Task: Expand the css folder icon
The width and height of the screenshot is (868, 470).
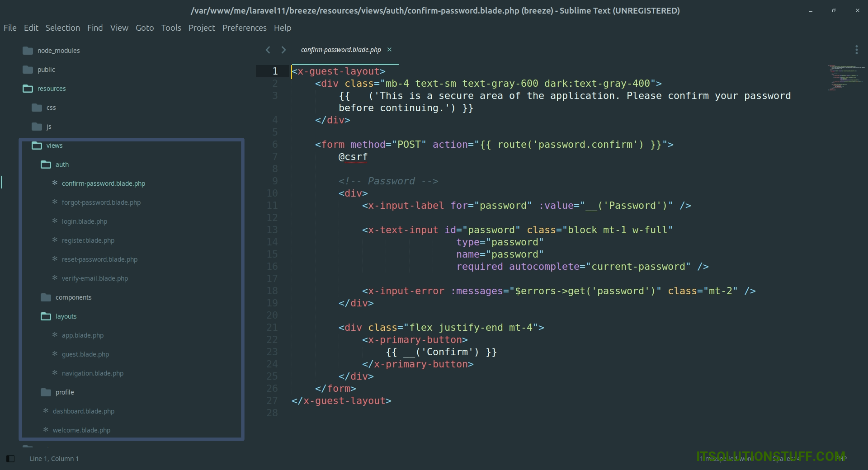Action: tap(37, 108)
